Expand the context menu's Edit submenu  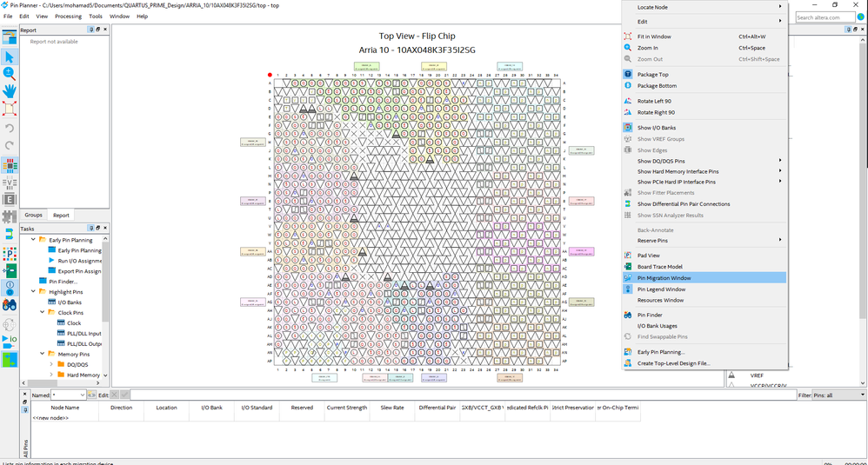(x=704, y=22)
